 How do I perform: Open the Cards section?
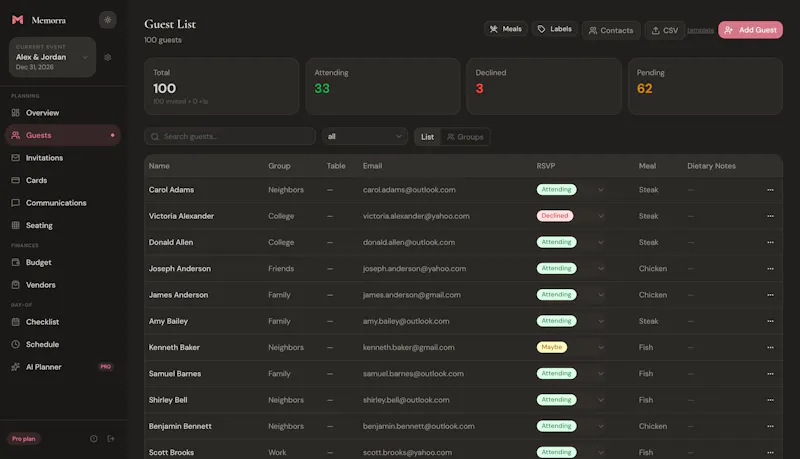pos(62,180)
